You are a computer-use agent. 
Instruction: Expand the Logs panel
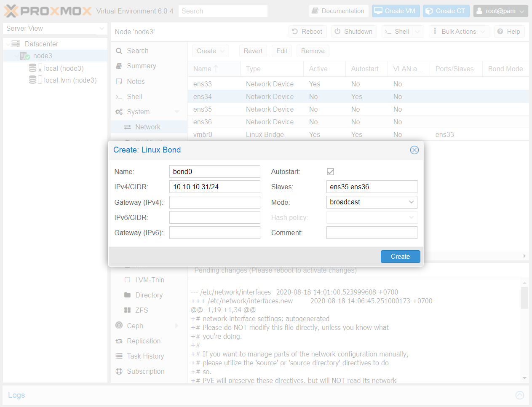click(520, 395)
